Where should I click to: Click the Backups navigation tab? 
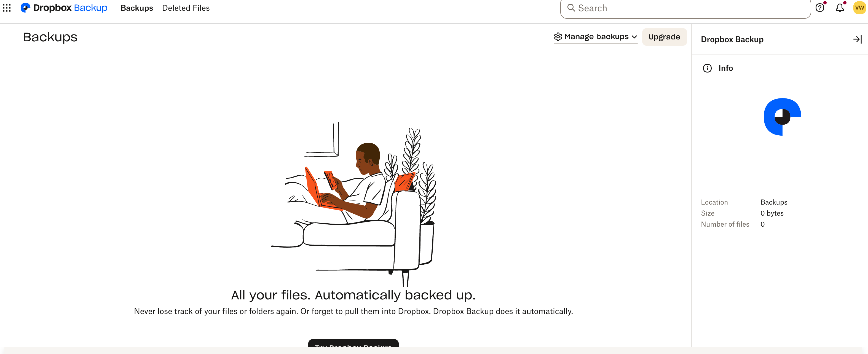coord(137,8)
